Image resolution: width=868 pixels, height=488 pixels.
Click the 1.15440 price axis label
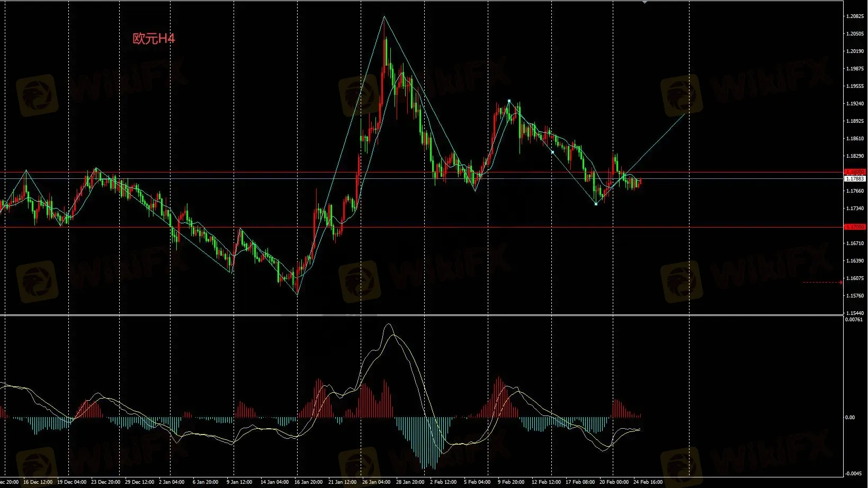point(855,313)
